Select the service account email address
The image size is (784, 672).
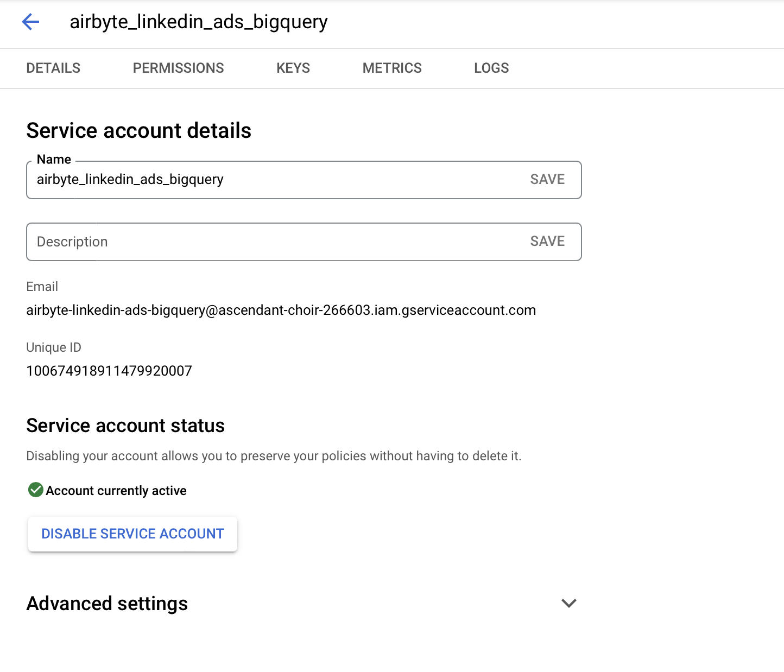coord(281,310)
